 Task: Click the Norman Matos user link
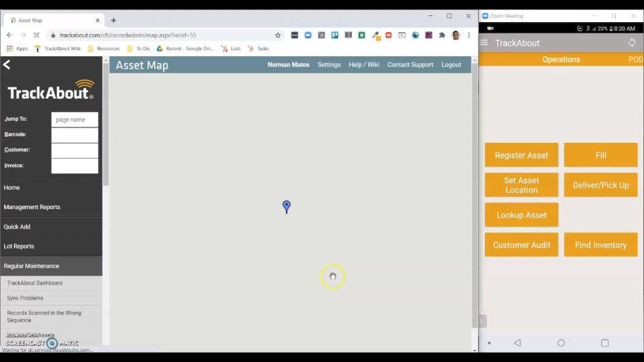[288, 65]
